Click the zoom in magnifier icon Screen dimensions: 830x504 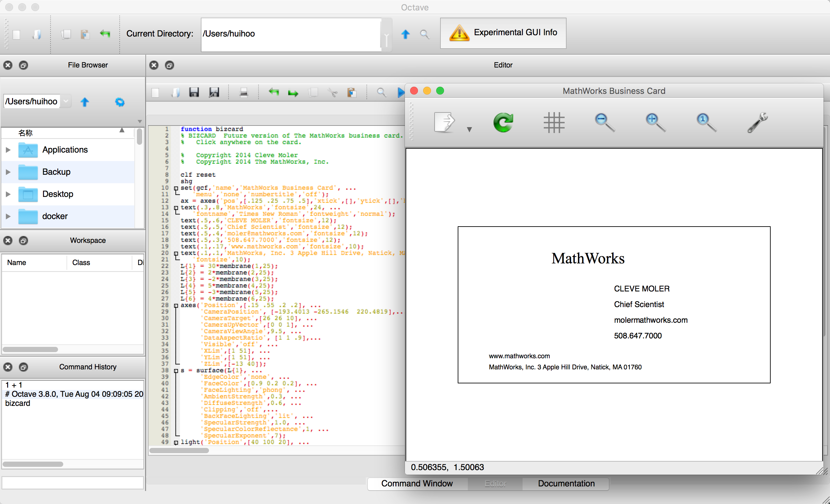coord(655,122)
